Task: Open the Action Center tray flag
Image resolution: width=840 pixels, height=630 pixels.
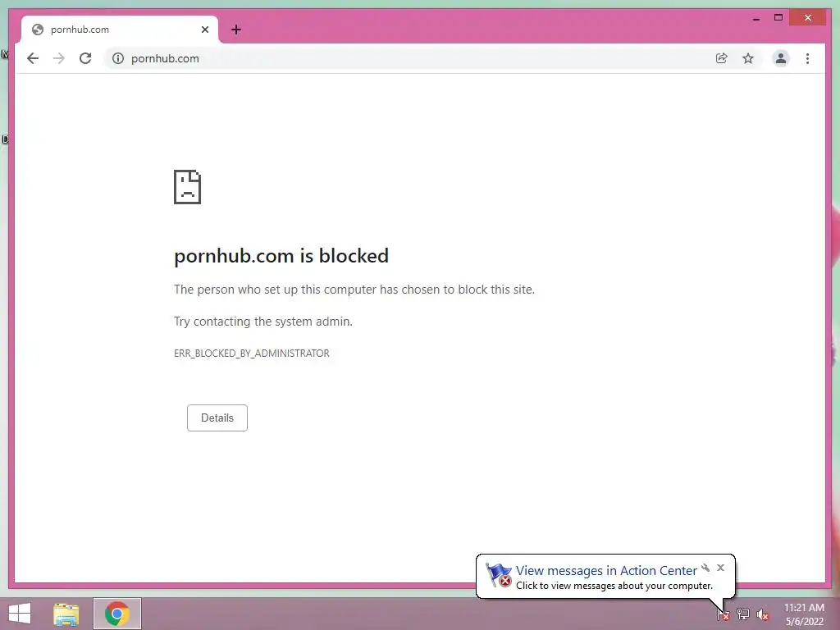Action: tap(724, 614)
